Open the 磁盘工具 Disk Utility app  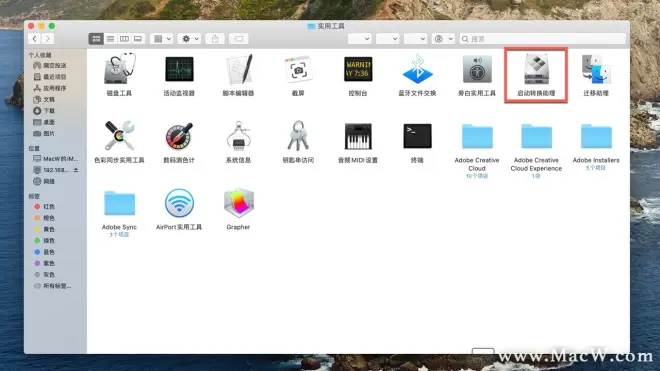pyautogui.click(x=120, y=69)
